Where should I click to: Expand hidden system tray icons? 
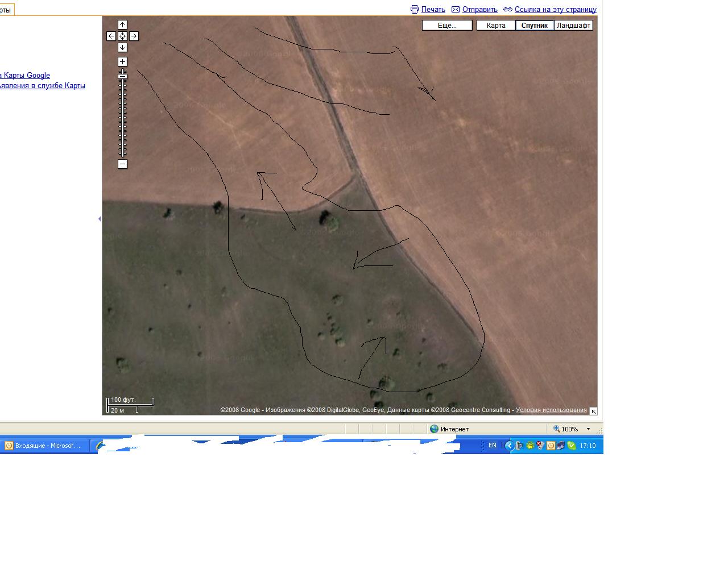pyautogui.click(x=510, y=446)
